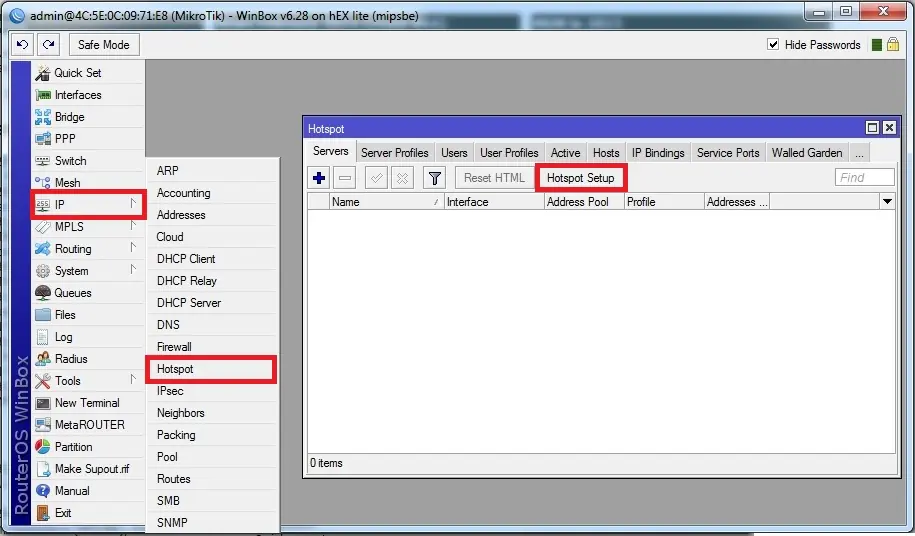
Task: Choose Neighbors in the IP submenu
Action: (x=213, y=413)
